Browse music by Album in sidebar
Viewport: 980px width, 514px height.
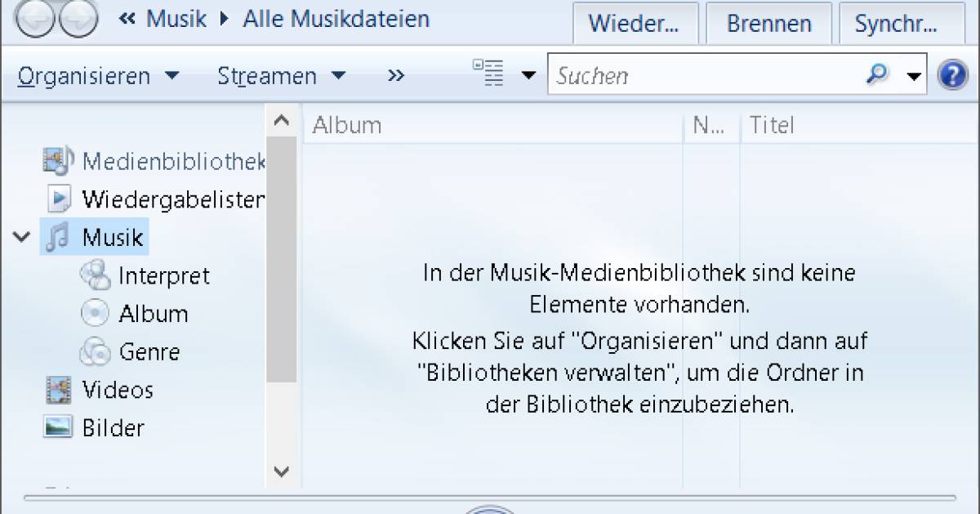click(154, 313)
